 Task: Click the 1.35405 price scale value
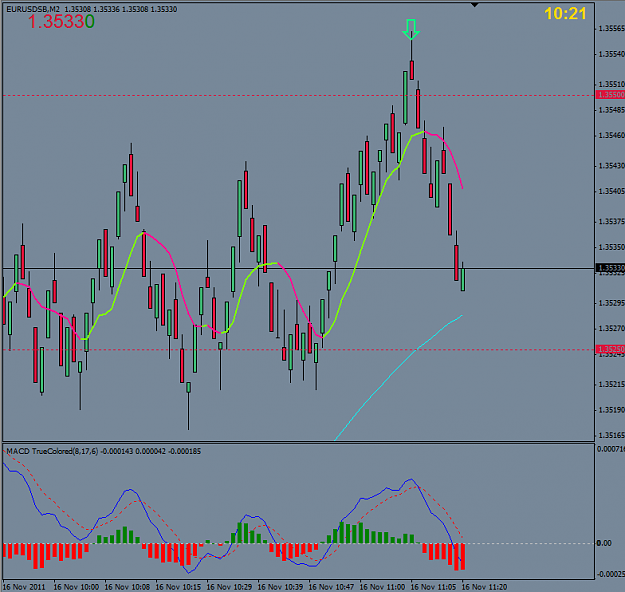tap(611, 192)
